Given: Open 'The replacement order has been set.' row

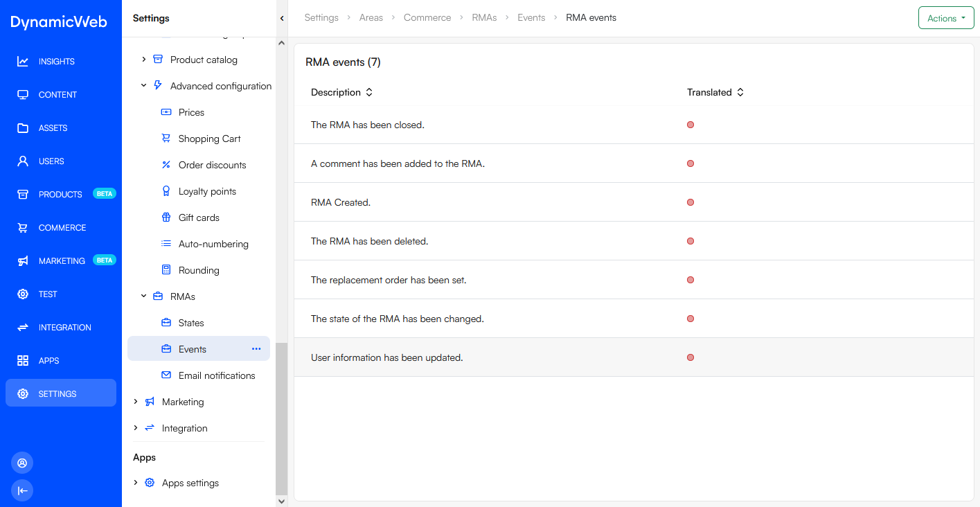Looking at the screenshot, I should tap(634, 280).
